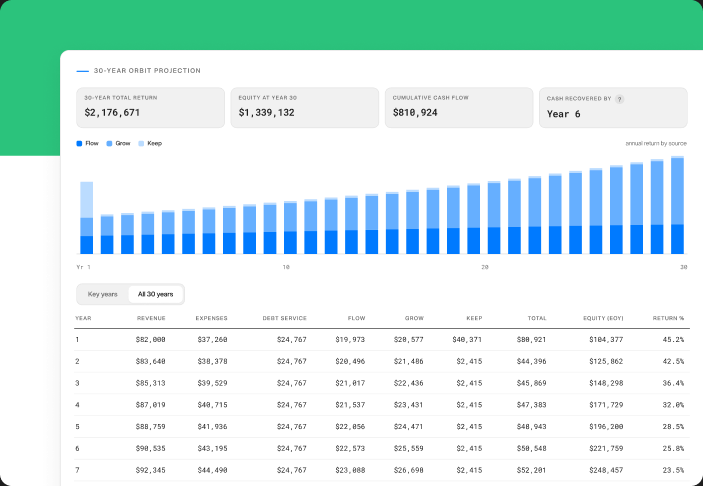Sort by the KEEP column header
This screenshot has width=703, height=486.
(474, 318)
